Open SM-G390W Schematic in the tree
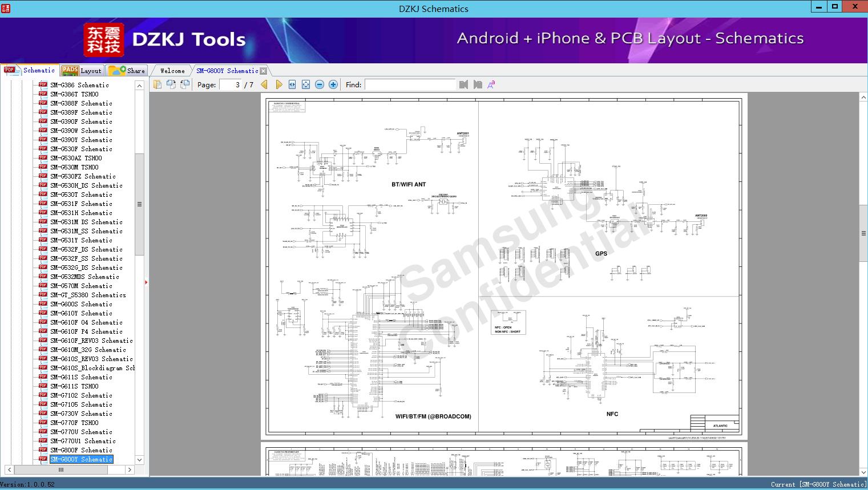The height and width of the screenshot is (490, 868). [x=81, y=131]
